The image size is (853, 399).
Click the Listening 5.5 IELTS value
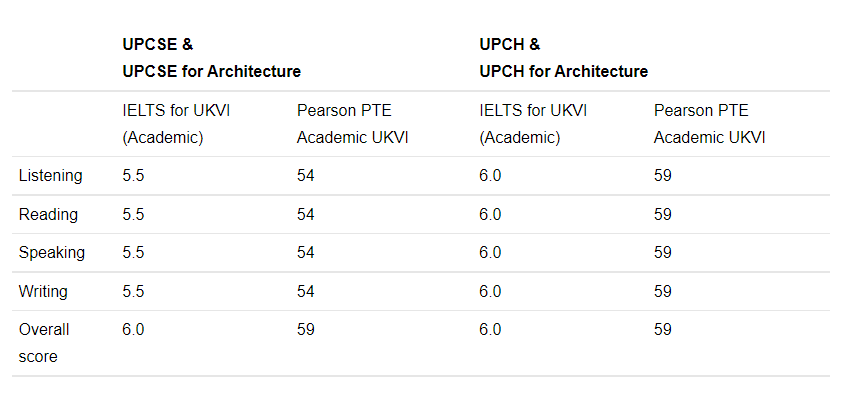tap(133, 176)
